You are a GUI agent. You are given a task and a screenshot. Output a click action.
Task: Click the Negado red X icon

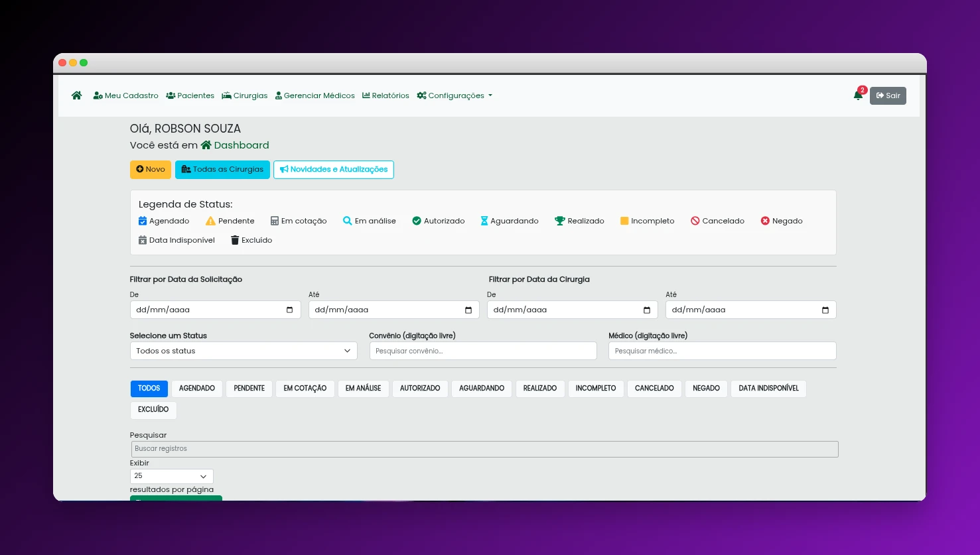[x=765, y=221]
